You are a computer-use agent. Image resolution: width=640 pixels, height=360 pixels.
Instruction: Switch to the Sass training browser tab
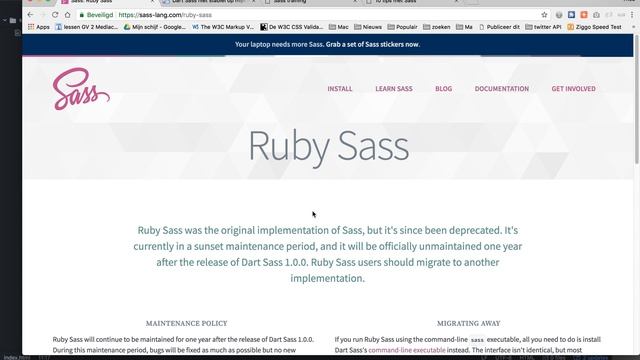(x=310, y=2)
